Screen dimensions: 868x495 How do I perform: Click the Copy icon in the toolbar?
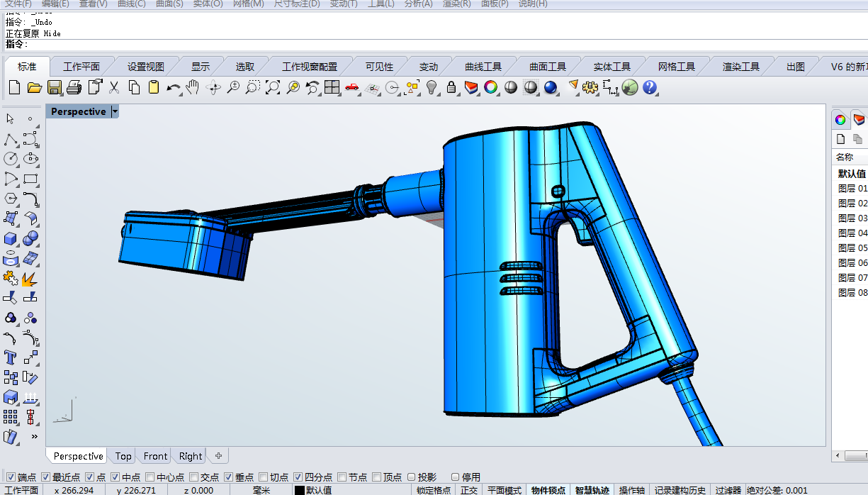[134, 87]
